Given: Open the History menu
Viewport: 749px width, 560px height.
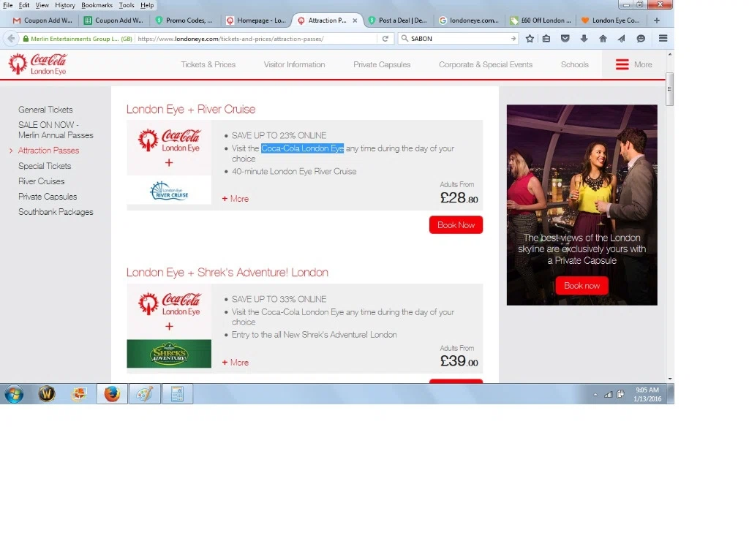Looking at the screenshot, I should (x=65, y=5).
